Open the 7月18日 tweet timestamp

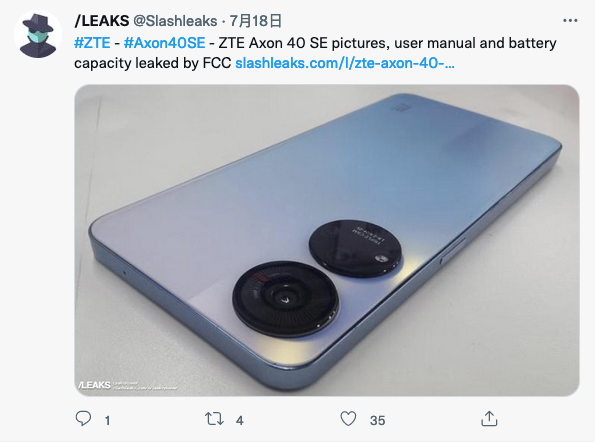pos(255,21)
